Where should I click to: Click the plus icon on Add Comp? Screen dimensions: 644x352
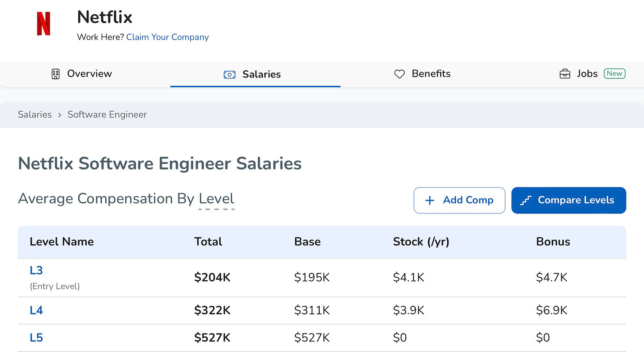pos(429,201)
